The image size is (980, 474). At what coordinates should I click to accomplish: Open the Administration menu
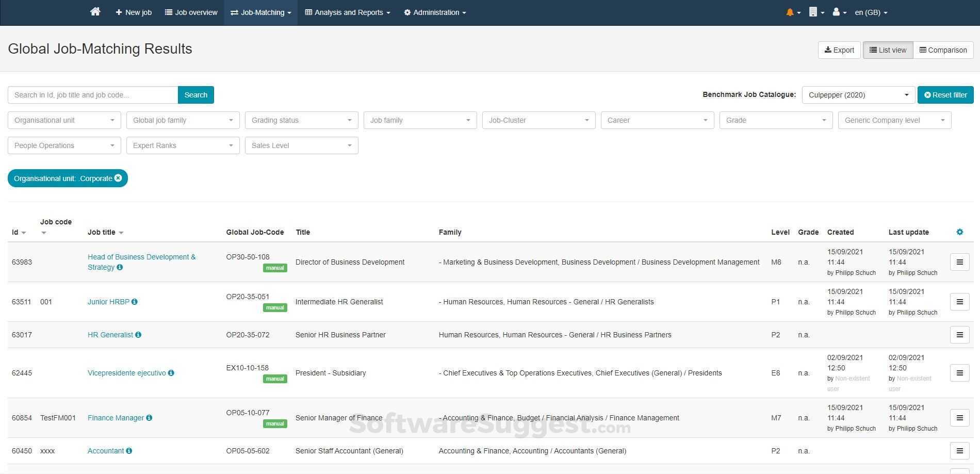(x=434, y=12)
